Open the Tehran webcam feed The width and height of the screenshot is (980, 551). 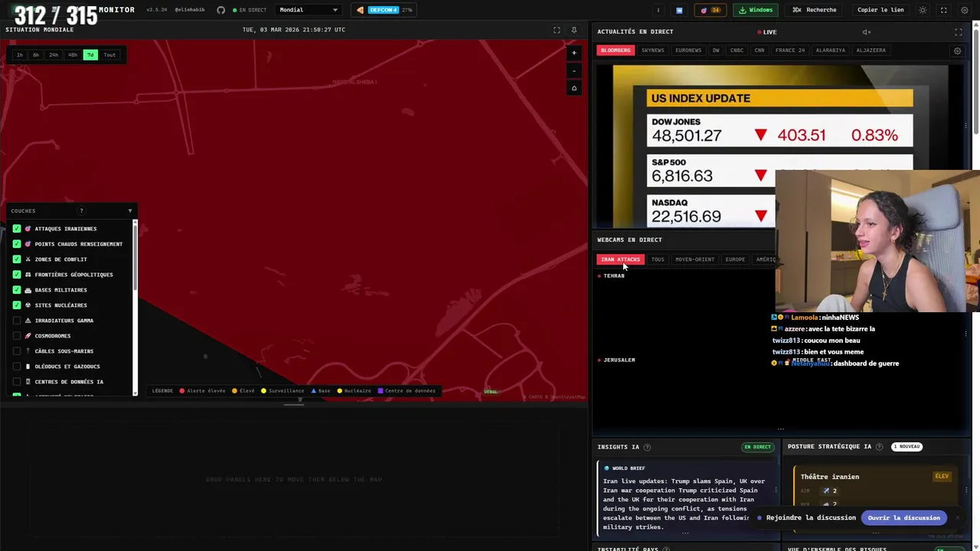point(685,312)
